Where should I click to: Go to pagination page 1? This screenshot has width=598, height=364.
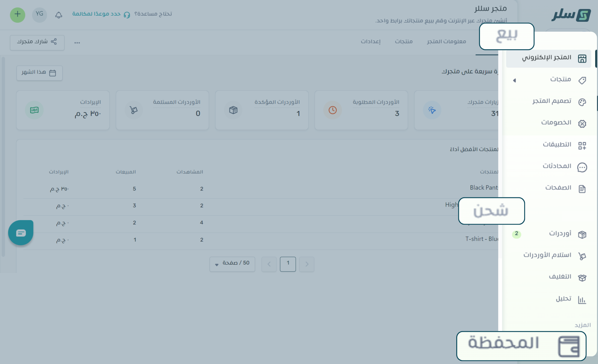288,264
